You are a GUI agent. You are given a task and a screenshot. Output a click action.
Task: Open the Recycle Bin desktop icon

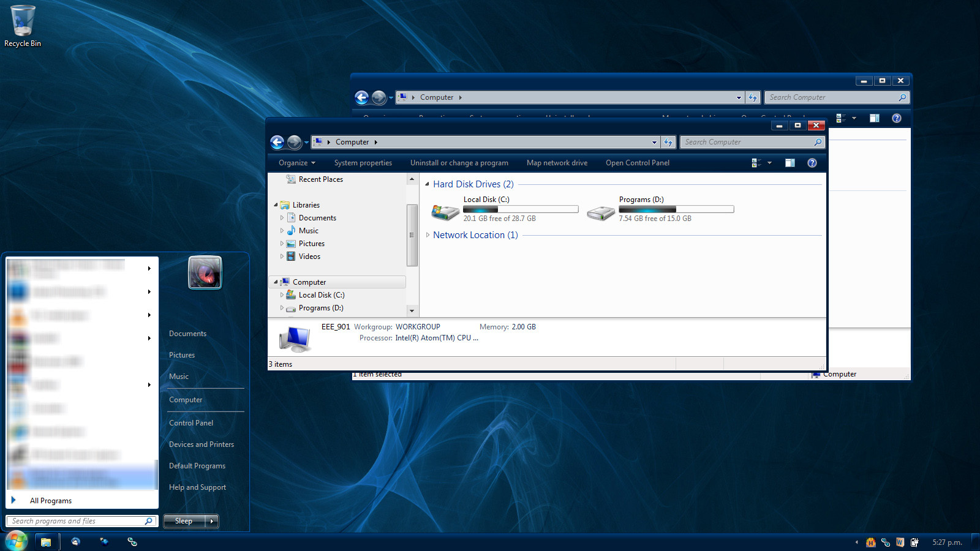point(23,26)
